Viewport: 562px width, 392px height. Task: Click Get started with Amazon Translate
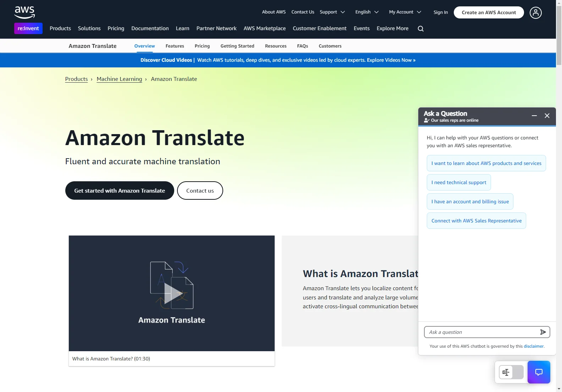(120, 191)
